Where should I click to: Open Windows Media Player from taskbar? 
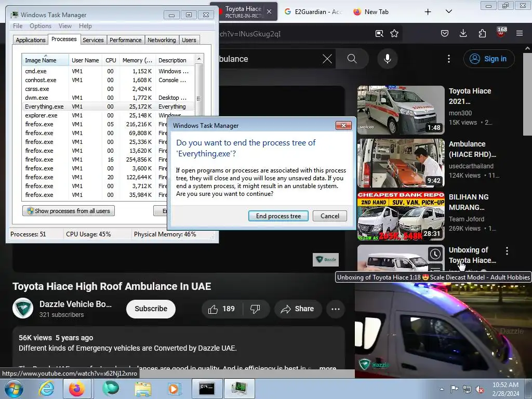click(174, 389)
